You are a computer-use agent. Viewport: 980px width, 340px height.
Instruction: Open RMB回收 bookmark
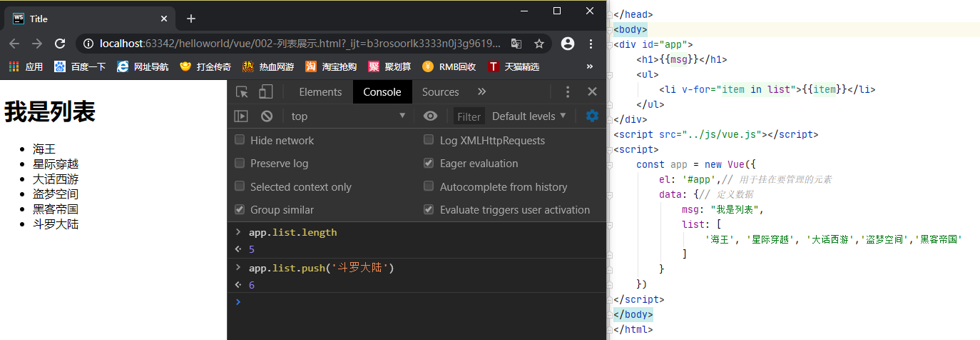tap(449, 66)
